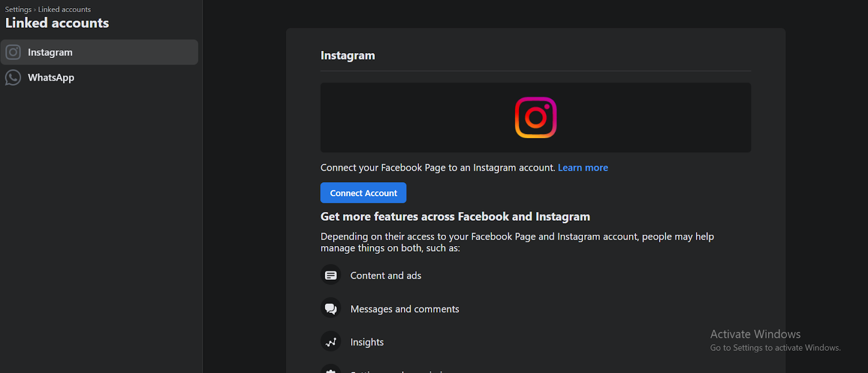Screen dimensions: 868x373
Task: Click the "Get more features across Facebook and Instagram" heading
Action: tap(455, 216)
